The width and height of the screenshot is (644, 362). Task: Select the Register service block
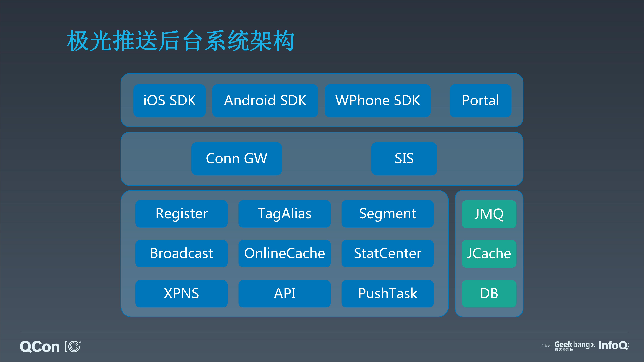[182, 214]
